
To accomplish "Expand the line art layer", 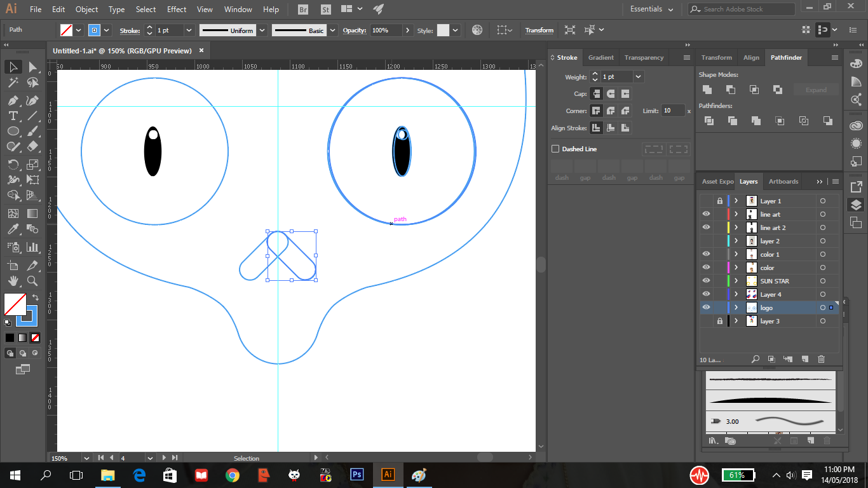I will pyautogui.click(x=736, y=214).
